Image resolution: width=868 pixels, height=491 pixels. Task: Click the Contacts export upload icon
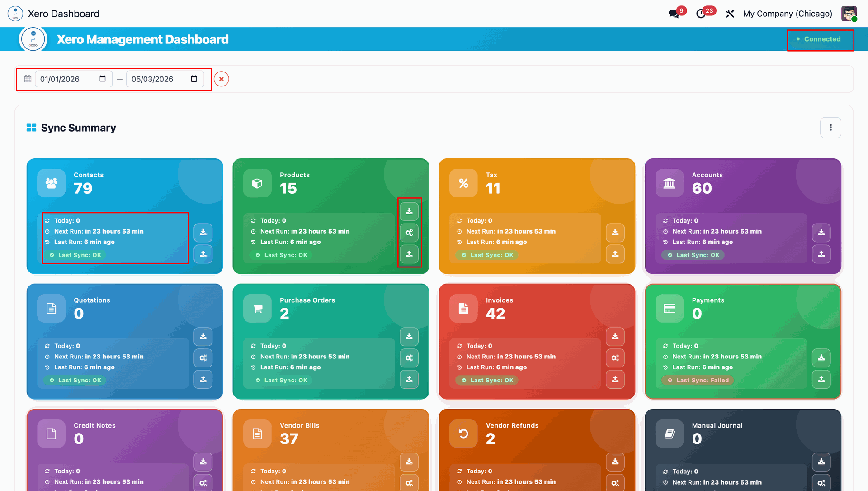point(203,254)
